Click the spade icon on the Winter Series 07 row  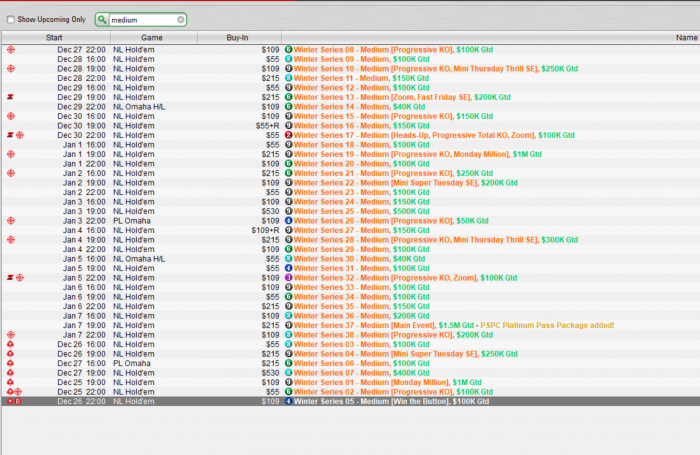(10, 373)
